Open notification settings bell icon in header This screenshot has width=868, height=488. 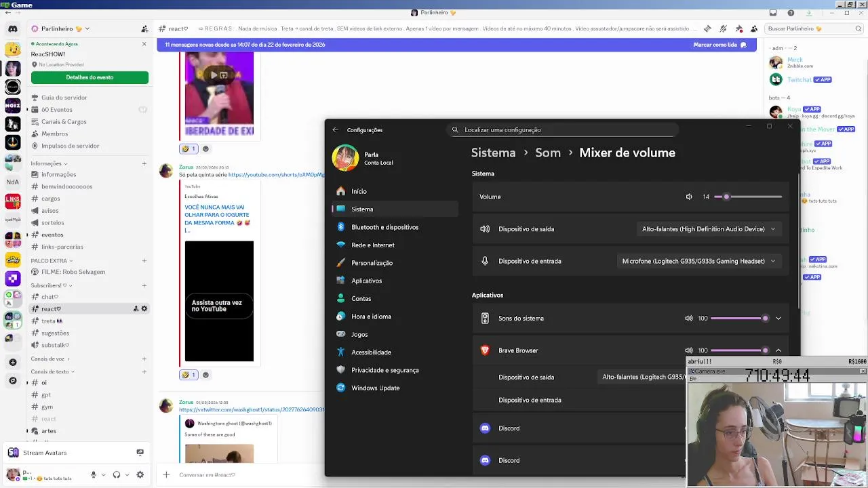click(x=723, y=29)
